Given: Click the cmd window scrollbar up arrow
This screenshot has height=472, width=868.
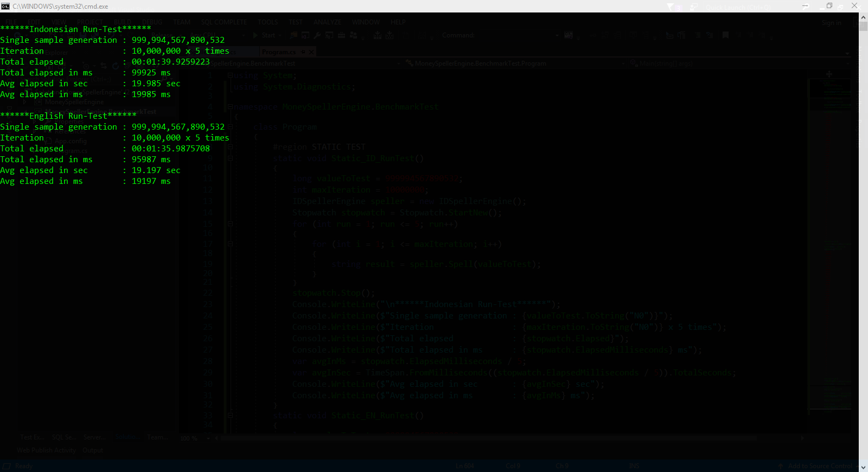Looking at the screenshot, I should 863,17.
